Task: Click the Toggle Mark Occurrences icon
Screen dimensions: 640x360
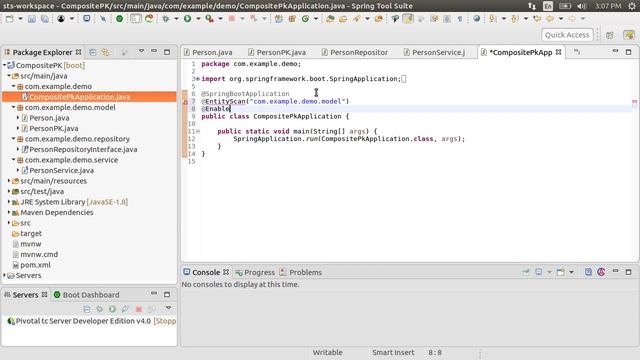Action: (408, 19)
